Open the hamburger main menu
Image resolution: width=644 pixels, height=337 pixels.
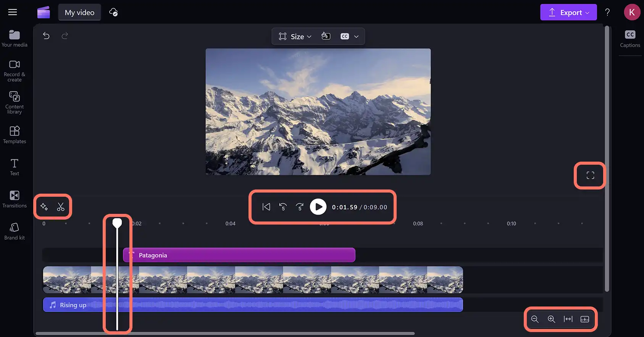[x=13, y=12]
